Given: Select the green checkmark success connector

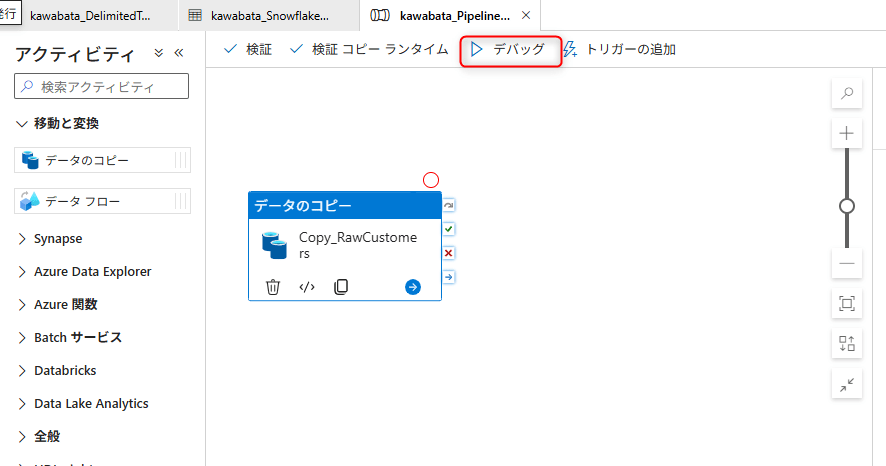Looking at the screenshot, I should point(449,229).
